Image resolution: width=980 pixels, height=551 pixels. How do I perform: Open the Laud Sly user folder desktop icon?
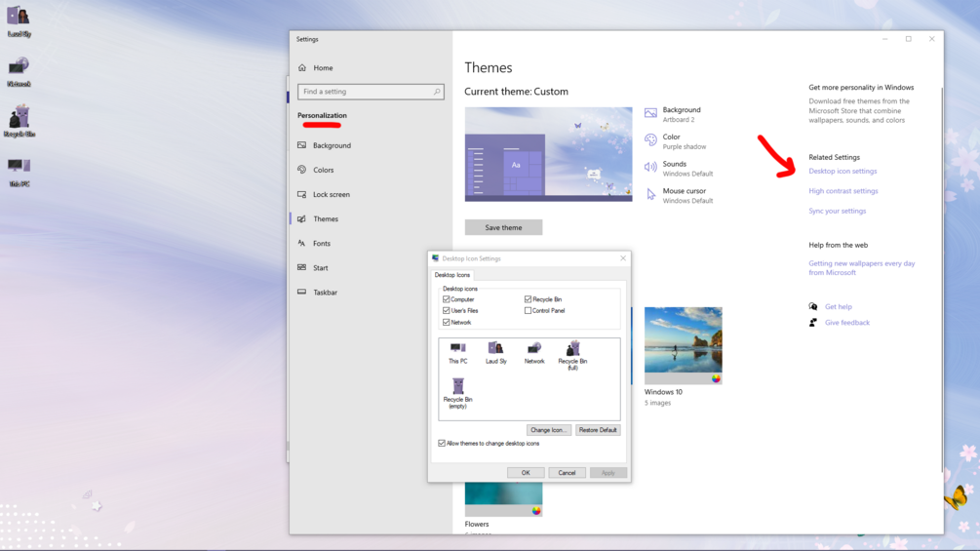coord(19,20)
